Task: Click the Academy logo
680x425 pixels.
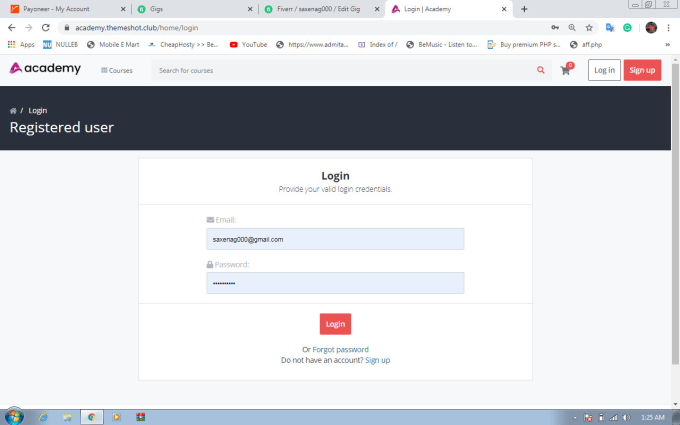Action: pyautogui.click(x=45, y=69)
